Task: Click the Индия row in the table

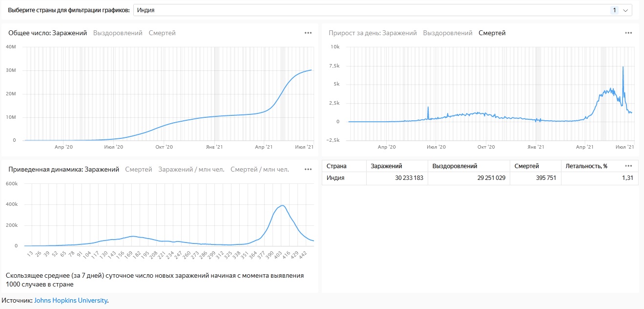Action: pyautogui.click(x=335, y=178)
